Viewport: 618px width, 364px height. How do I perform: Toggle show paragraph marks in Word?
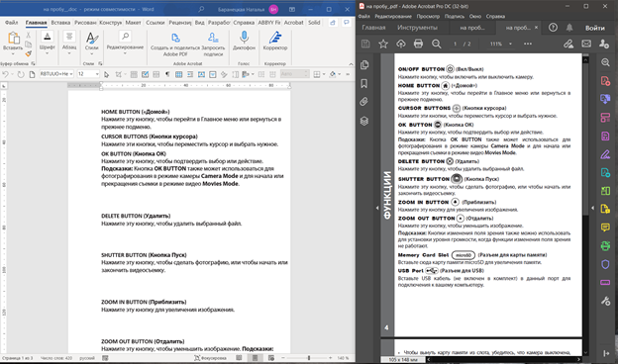tap(167, 74)
